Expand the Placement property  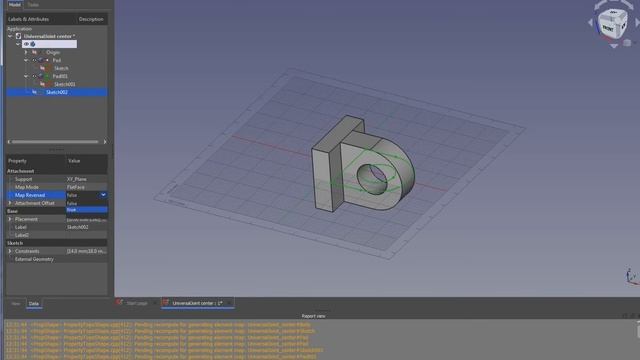coord(10,219)
